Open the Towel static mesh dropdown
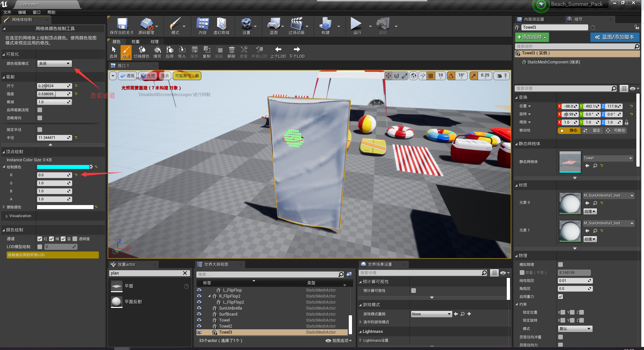 pyautogui.click(x=608, y=158)
